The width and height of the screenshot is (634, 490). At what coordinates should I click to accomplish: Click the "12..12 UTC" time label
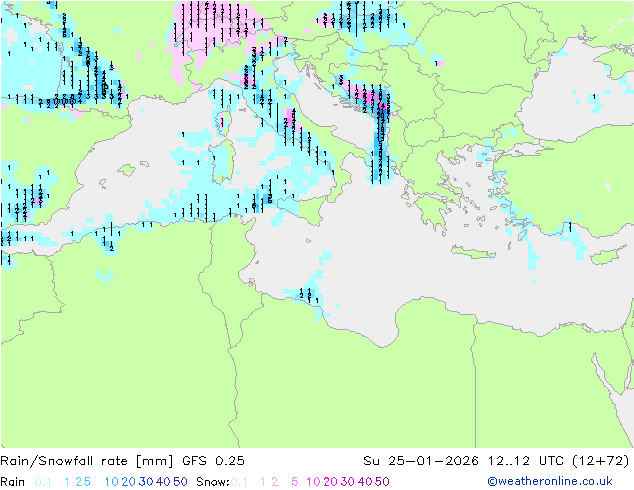(526, 461)
